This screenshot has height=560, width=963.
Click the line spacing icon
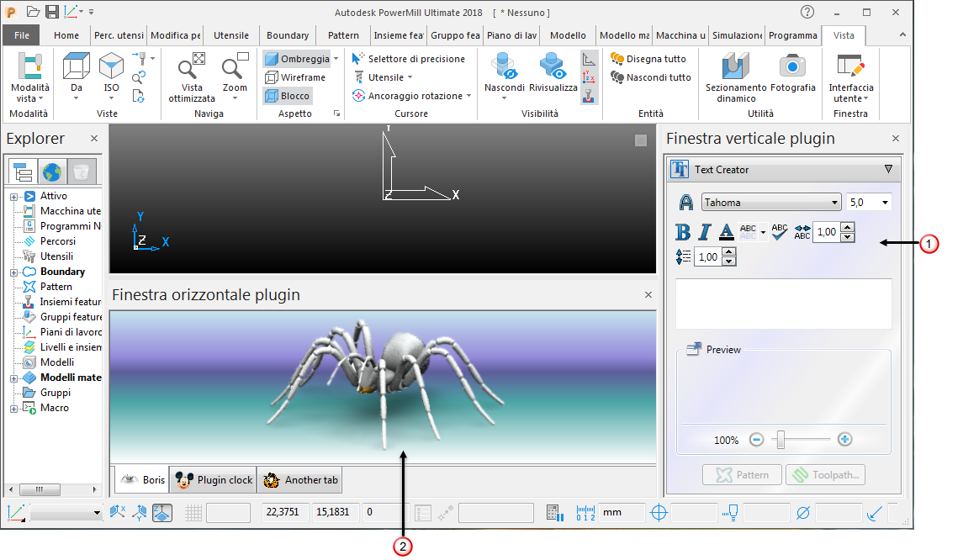tap(683, 256)
